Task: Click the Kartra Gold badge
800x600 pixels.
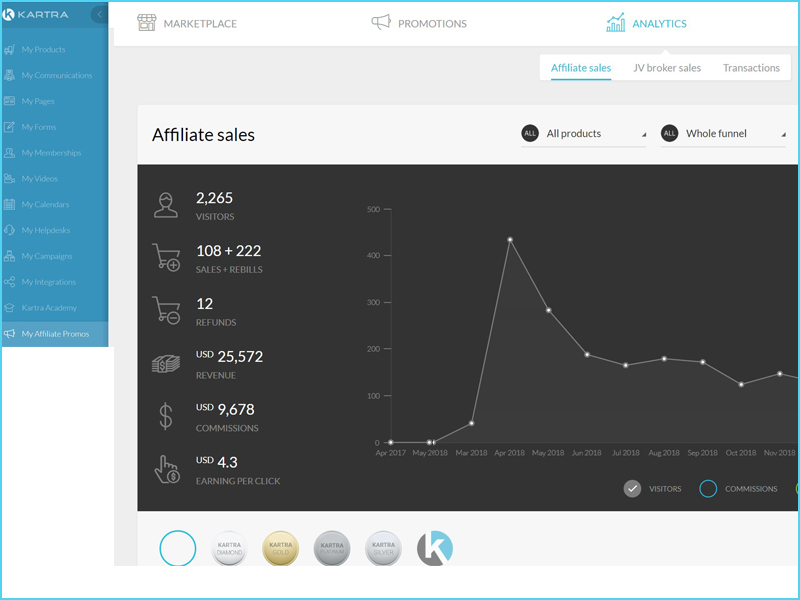Action: (x=280, y=548)
